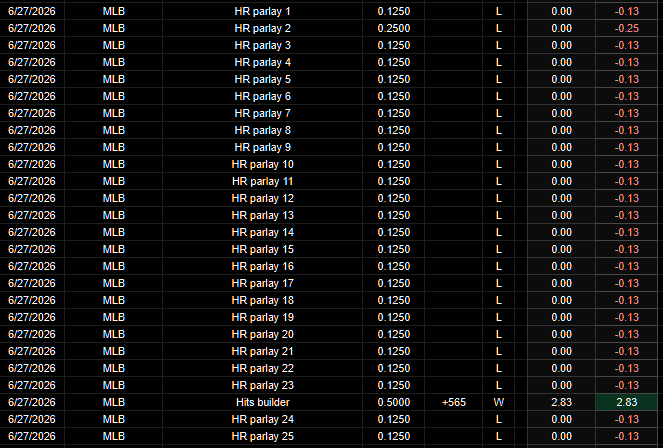663x448 pixels.
Task: Click the 0.00 payout for HR parlay 2
Action: pos(561,28)
